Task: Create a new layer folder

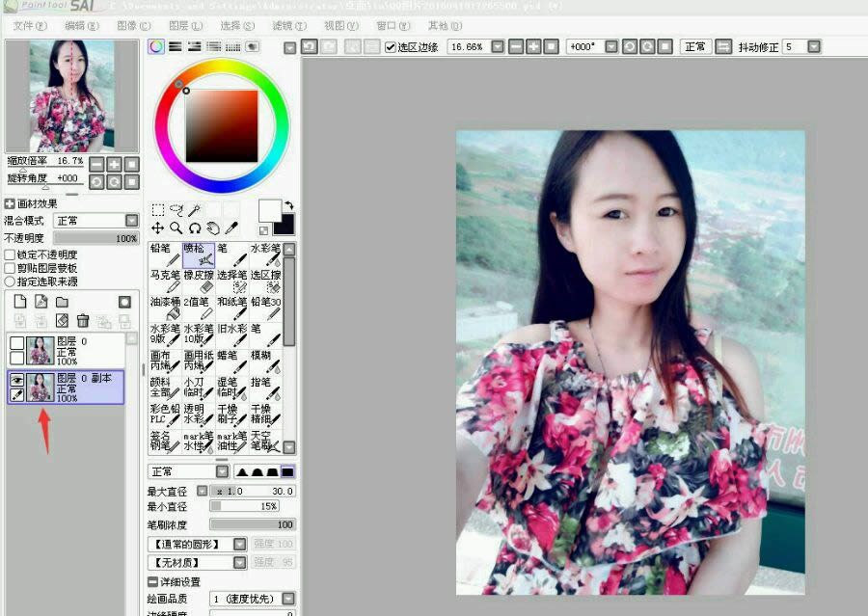Action: (62, 302)
